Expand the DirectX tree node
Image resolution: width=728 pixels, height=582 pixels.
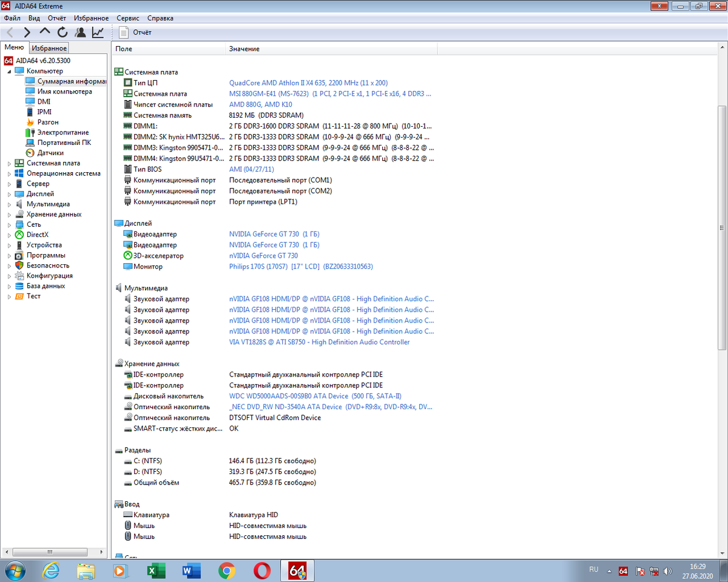pyautogui.click(x=9, y=235)
